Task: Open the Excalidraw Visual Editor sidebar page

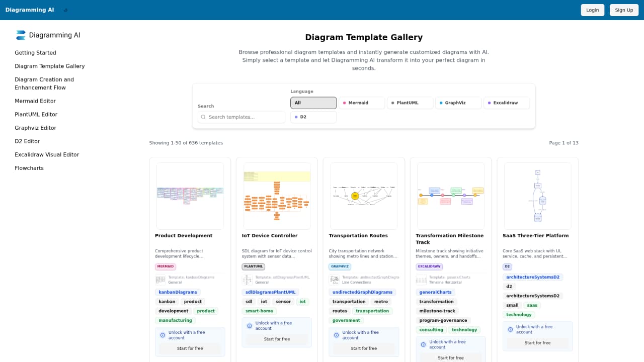Action: pos(47,155)
